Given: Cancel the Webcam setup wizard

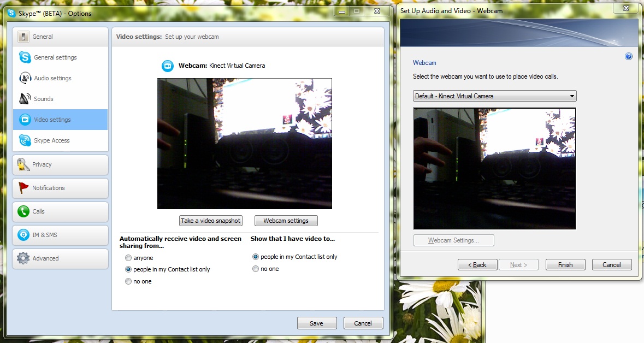Looking at the screenshot, I should pos(612,265).
